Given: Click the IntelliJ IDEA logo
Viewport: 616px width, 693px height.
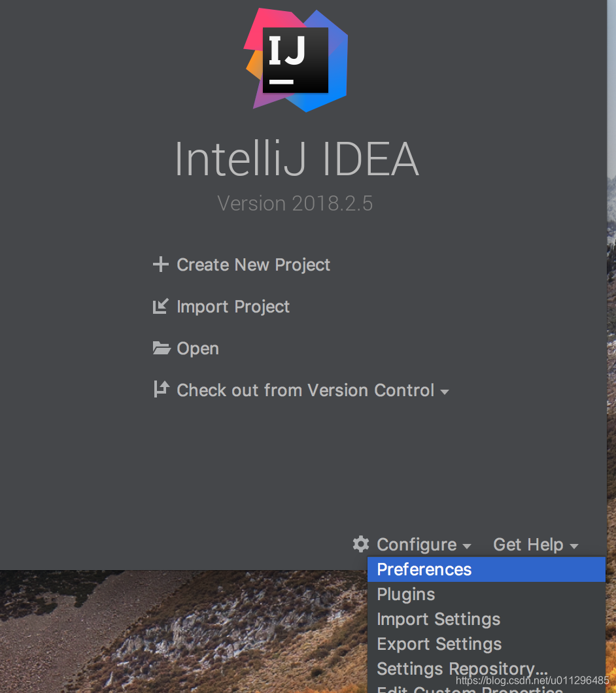Looking at the screenshot, I should click(x=296, y=59).
